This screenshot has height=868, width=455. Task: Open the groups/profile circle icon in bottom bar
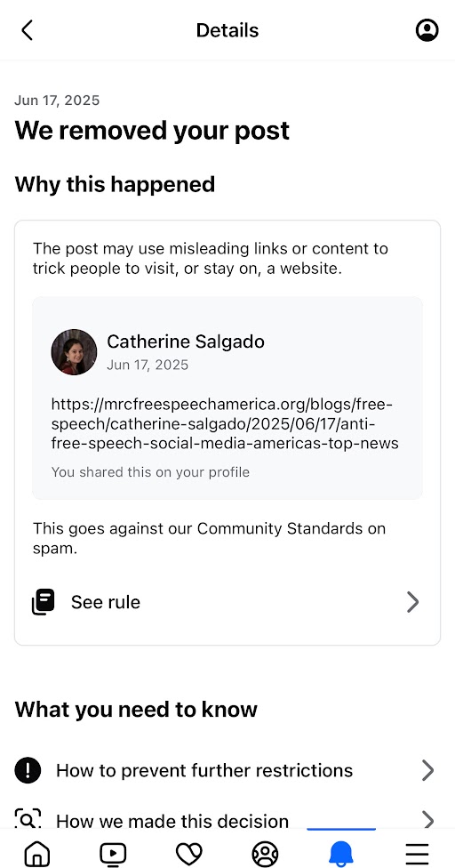(x=265, y=854)
